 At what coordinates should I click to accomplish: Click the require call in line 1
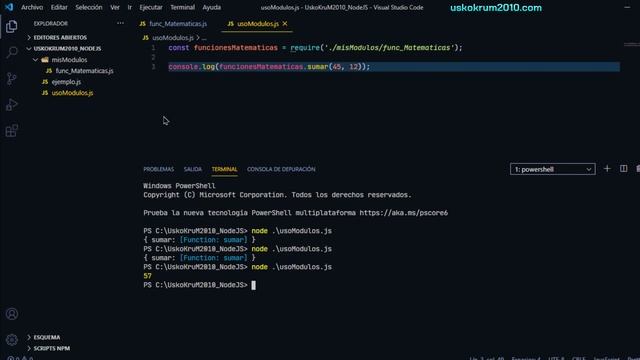(304, 48)
